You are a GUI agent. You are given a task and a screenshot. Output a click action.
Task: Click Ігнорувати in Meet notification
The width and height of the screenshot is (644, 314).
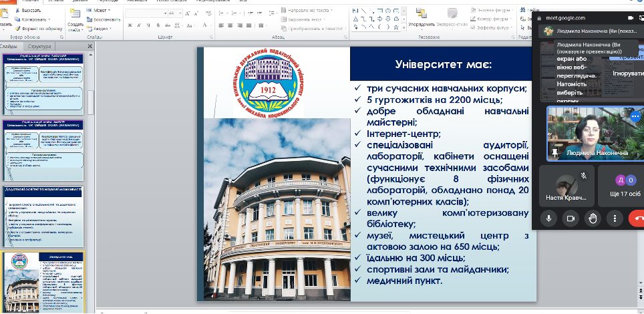[628, 73]
